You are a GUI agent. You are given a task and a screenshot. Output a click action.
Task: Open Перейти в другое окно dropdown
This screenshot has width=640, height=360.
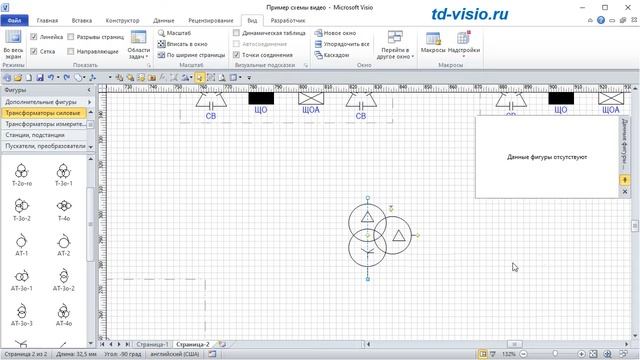point(395,44)
